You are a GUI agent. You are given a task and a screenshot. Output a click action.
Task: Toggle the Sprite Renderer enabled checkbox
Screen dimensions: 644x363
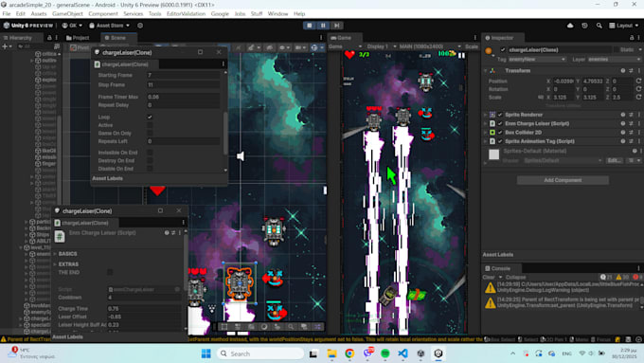pos(500,115)
